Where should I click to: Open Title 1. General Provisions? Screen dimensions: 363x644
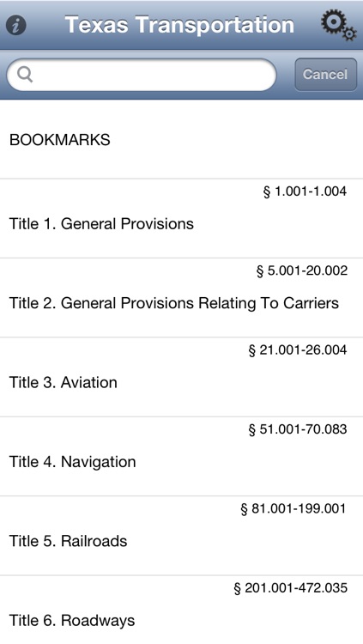pyautogui.click(x=182, y=218)
